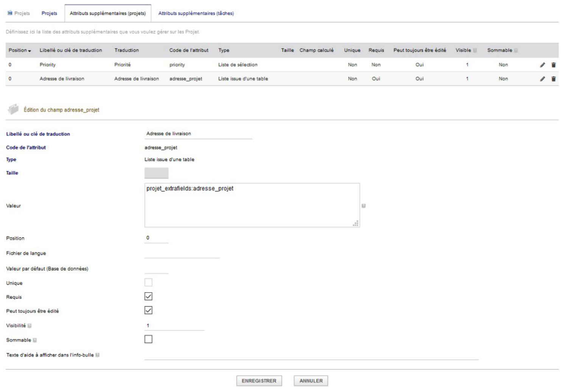Uncheck the Requis checkbox
Viewport: 563px width, 392px height.
148,296
